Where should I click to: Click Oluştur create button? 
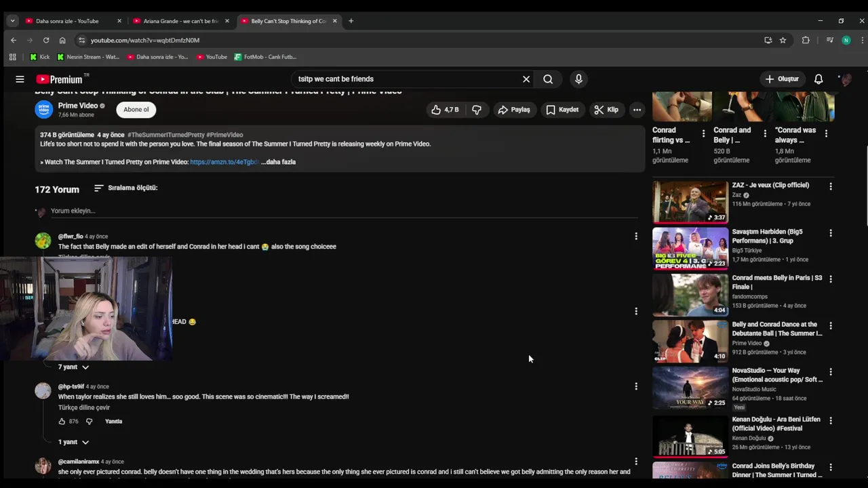click(x=782, y=79)
